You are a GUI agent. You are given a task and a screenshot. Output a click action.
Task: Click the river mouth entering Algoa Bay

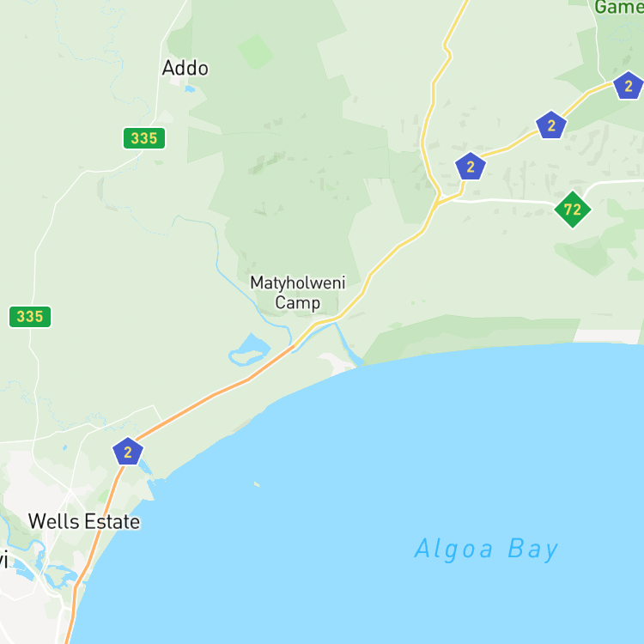point(356,361)
